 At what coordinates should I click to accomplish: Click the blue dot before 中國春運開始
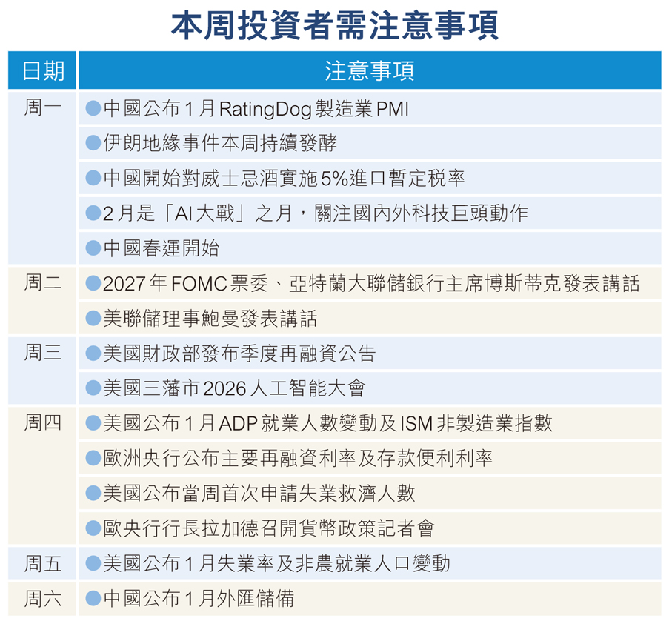pyautogui.click(x=93, y=248)
